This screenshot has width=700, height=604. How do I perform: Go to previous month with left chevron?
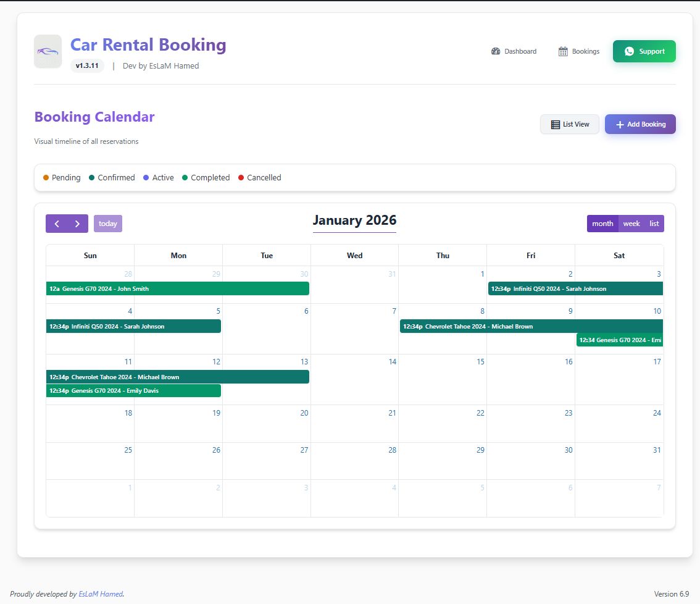[57, 224]
